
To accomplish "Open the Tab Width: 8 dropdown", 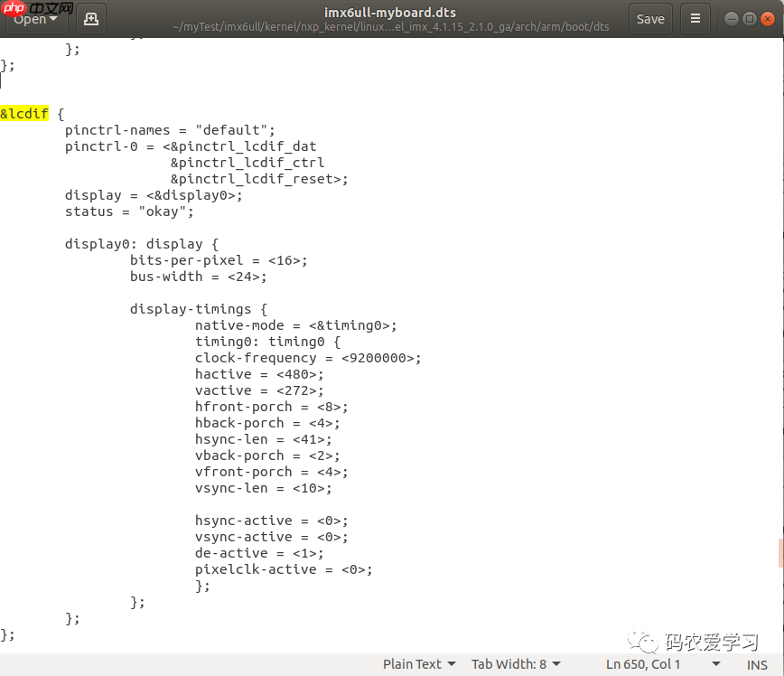I will [x=516, y=664].
